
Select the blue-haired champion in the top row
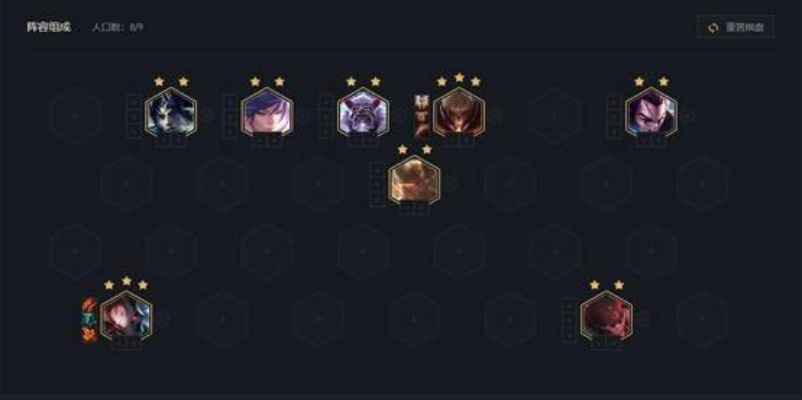170,114
